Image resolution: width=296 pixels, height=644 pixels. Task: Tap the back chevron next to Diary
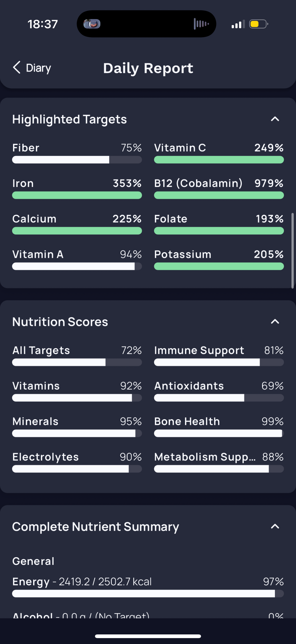click(x=17, y=68)
